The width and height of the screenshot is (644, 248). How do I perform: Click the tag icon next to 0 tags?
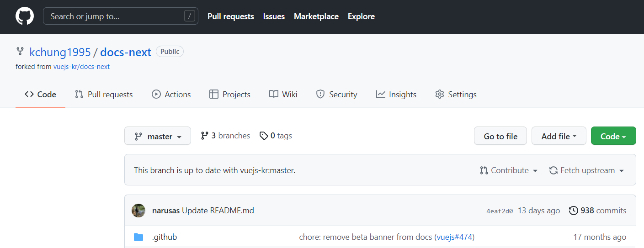tap(264, 136)
